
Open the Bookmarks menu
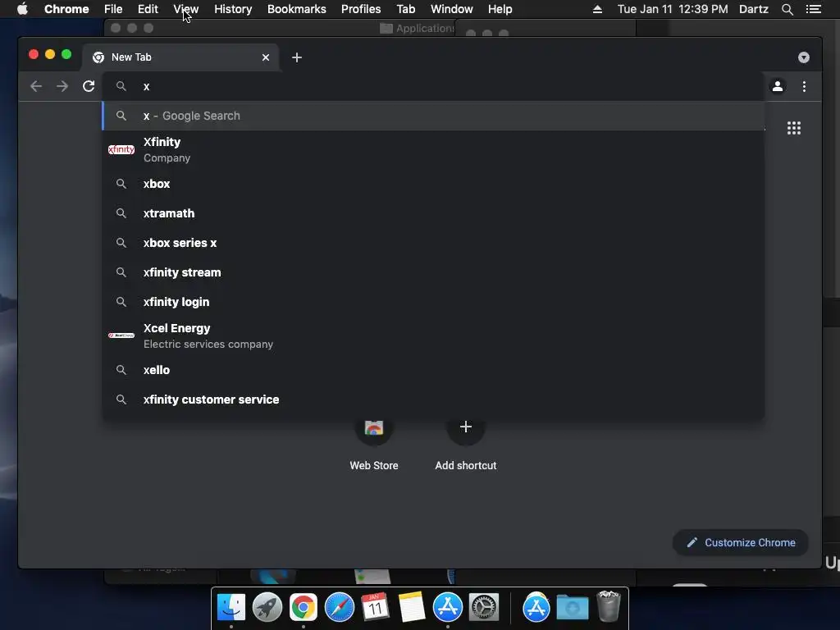coord(297,9)
